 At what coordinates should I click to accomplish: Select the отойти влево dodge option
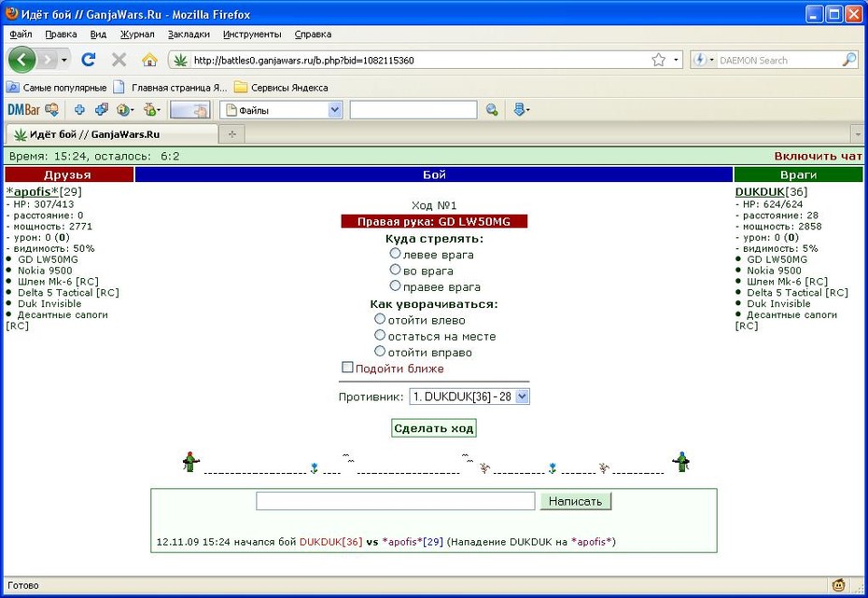coord(380,319)
